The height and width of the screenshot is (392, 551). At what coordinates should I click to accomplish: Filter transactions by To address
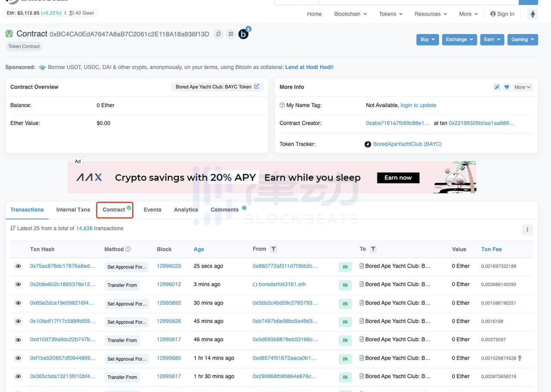[x=373, y=249]
